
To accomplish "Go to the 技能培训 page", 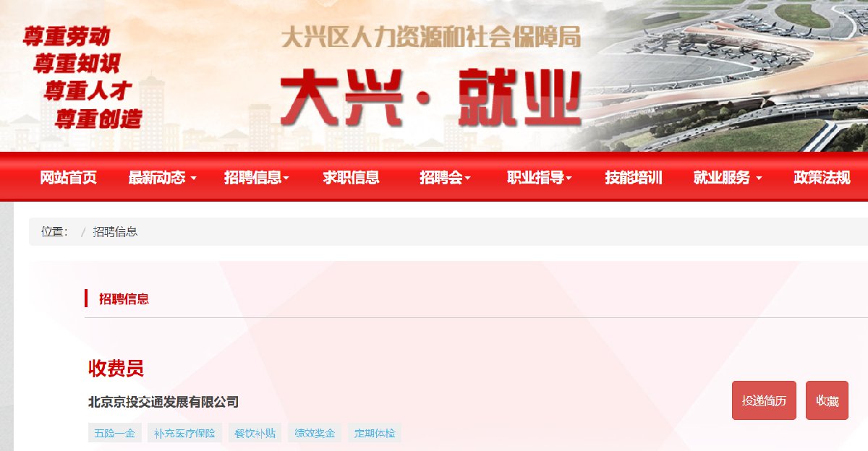I will tap(634, 178).
